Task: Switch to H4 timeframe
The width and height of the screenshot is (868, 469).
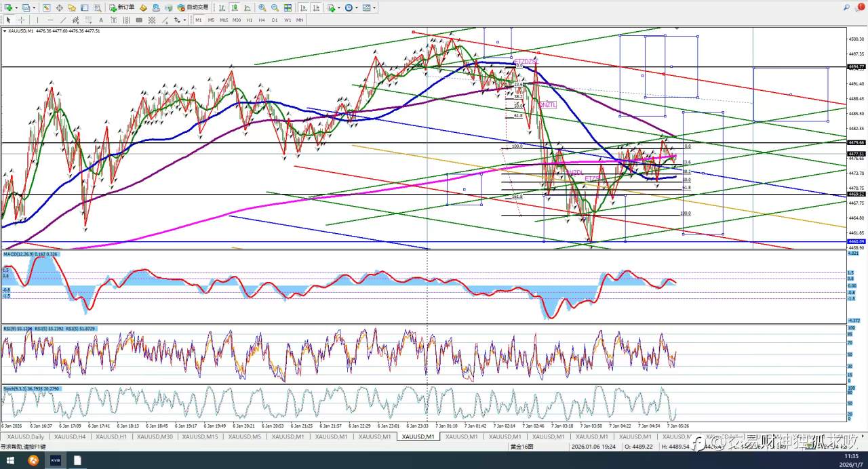Action: 262,20
